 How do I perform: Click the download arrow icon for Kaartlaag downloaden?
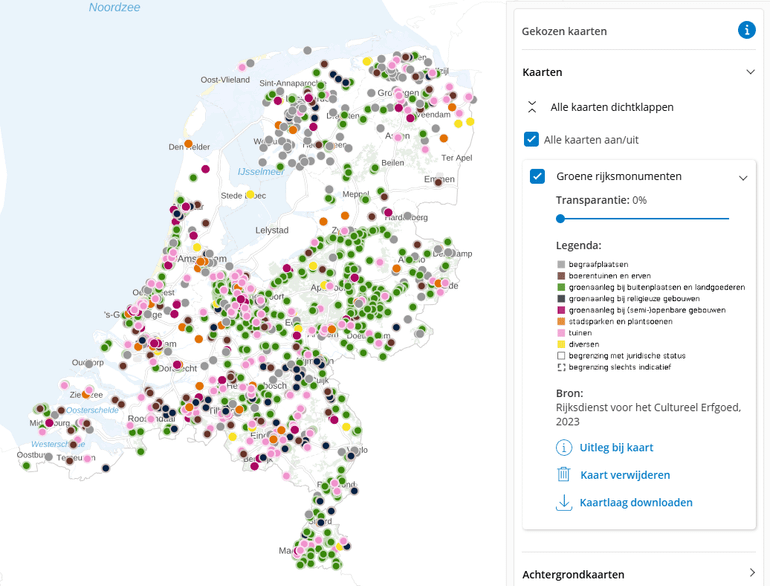click(x=564, y=502)
